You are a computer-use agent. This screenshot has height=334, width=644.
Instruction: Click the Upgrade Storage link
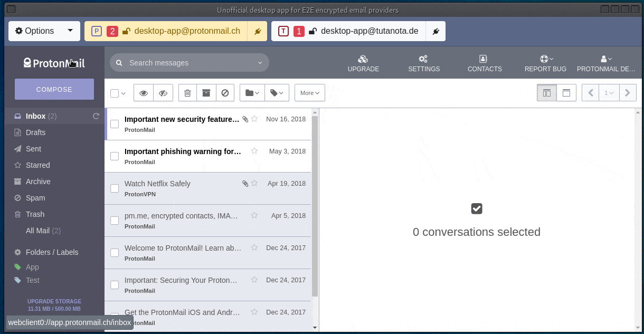point(54,301)
